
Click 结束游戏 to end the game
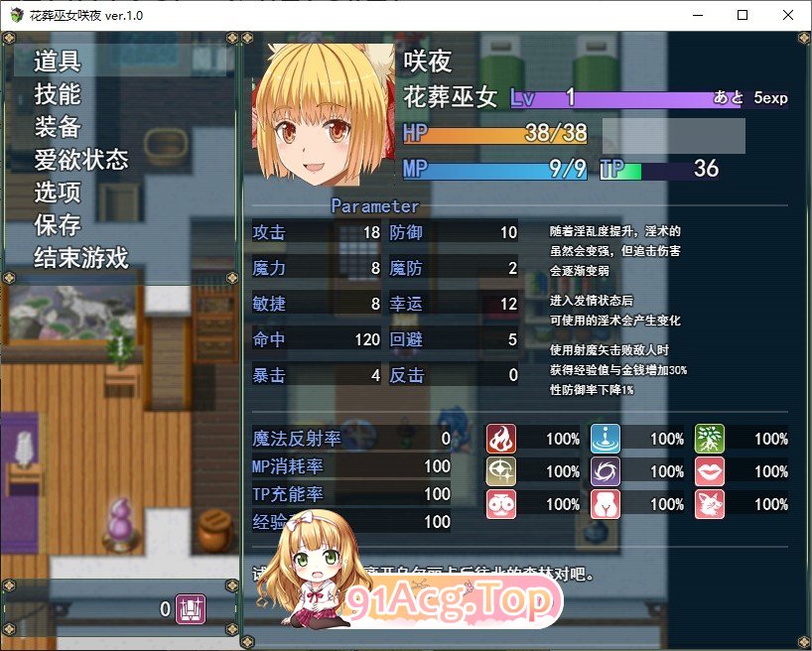point(81,258)
